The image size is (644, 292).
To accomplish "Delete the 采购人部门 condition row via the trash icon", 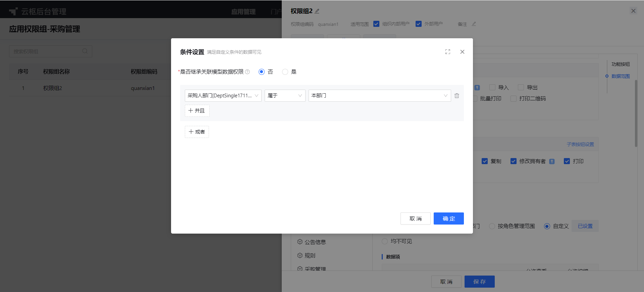I will point(457,96).
